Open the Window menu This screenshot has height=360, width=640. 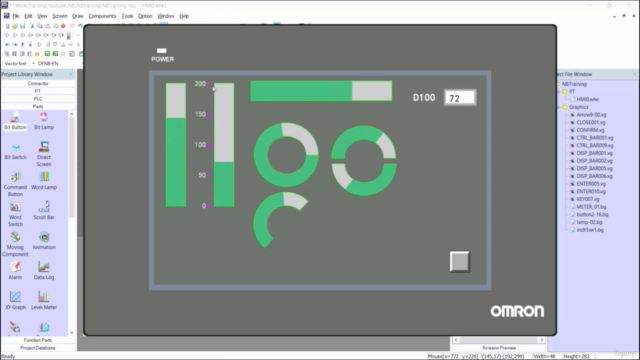click(166, 16)
